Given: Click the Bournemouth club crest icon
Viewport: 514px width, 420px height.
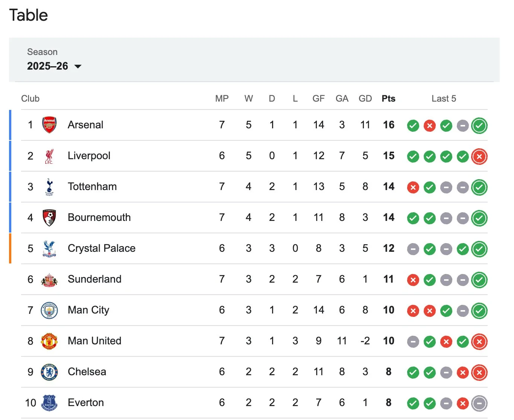Looking at the screenshot, I should pos(49,218).
